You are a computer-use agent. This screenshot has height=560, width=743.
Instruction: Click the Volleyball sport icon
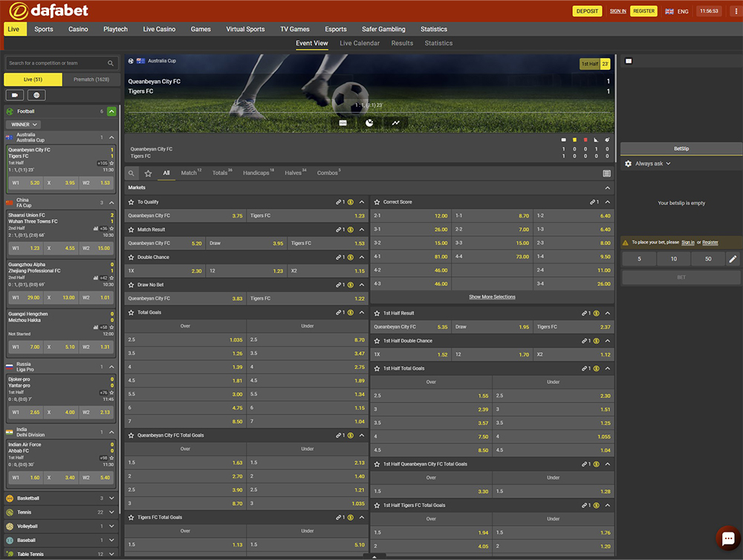click(x=10, y=527)
